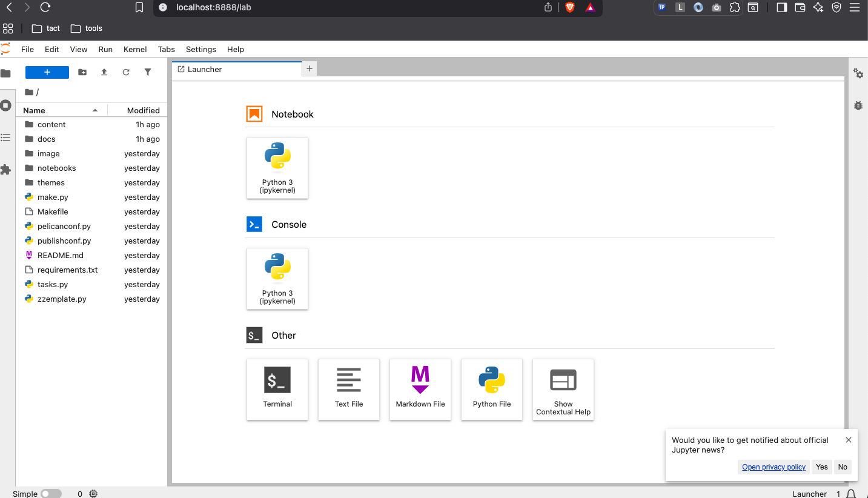Refresh the file browser list

(x=126, y=72)
